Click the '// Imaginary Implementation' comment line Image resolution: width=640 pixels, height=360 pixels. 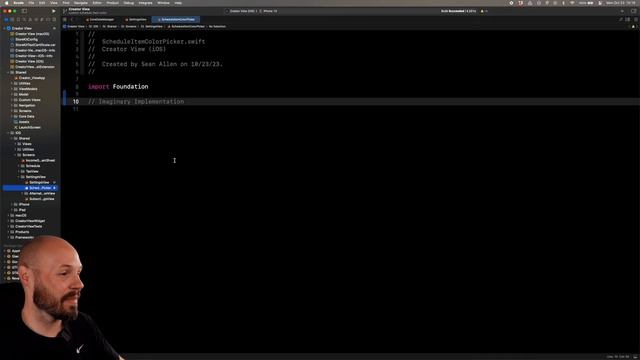(136, 102)
